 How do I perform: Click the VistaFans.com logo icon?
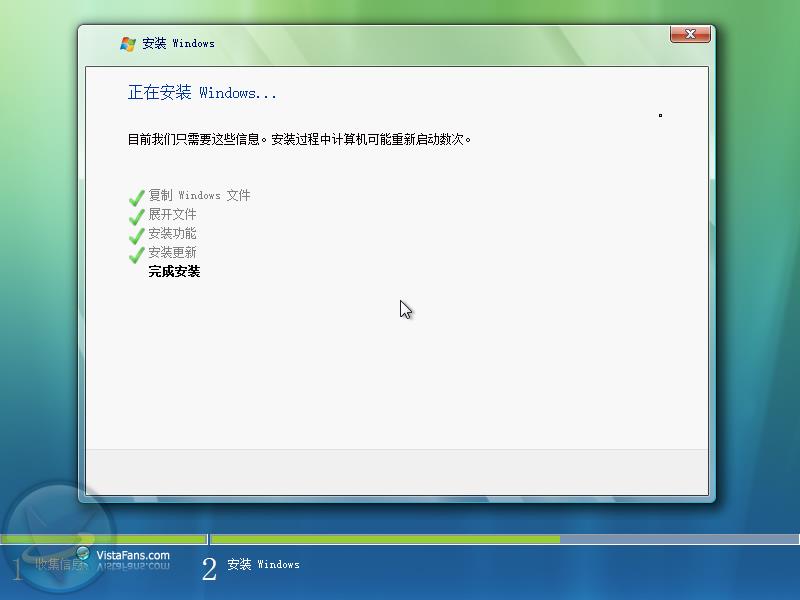tap(85, 553)
